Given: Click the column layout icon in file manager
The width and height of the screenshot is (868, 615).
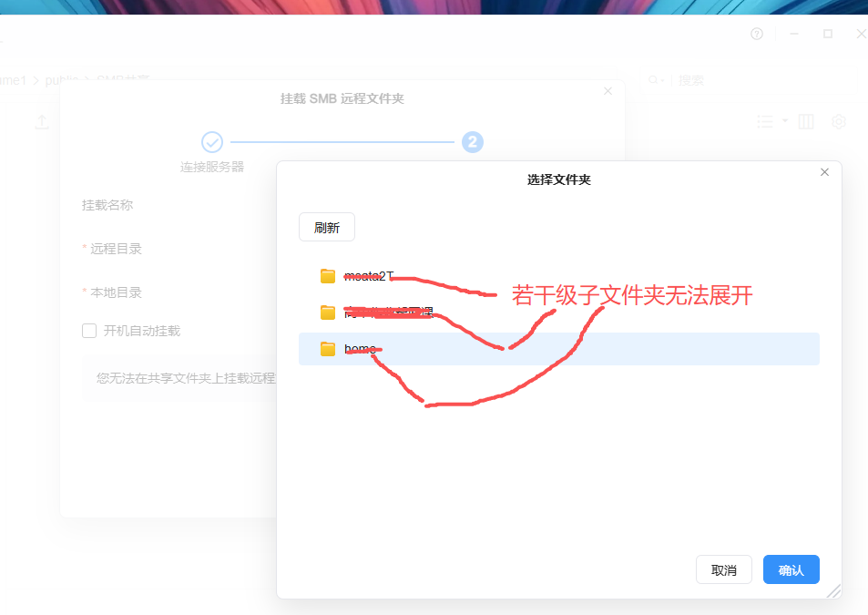Looking at the screenshot, I should pos(806,122).
